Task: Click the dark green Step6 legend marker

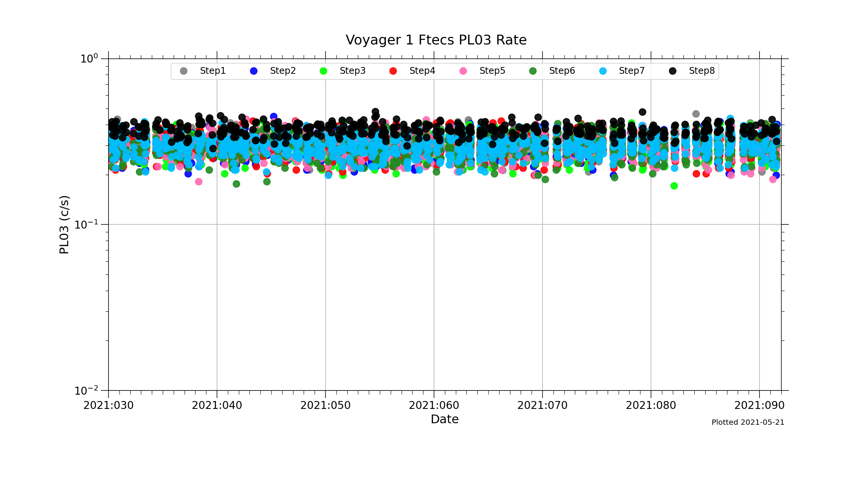Action: pos(533,71)
